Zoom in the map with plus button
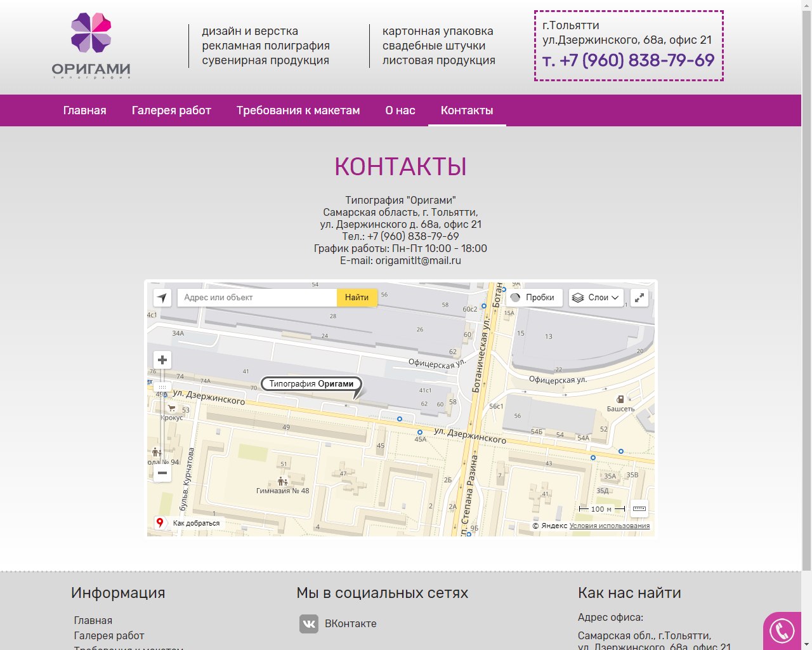This screenshot has width=812, height=650. click(x=162, y=360)
